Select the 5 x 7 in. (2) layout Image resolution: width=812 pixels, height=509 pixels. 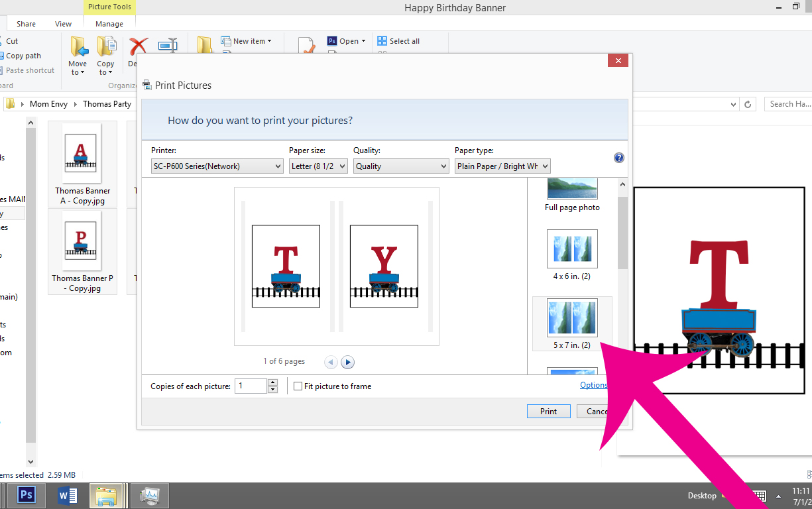(572, 323)
